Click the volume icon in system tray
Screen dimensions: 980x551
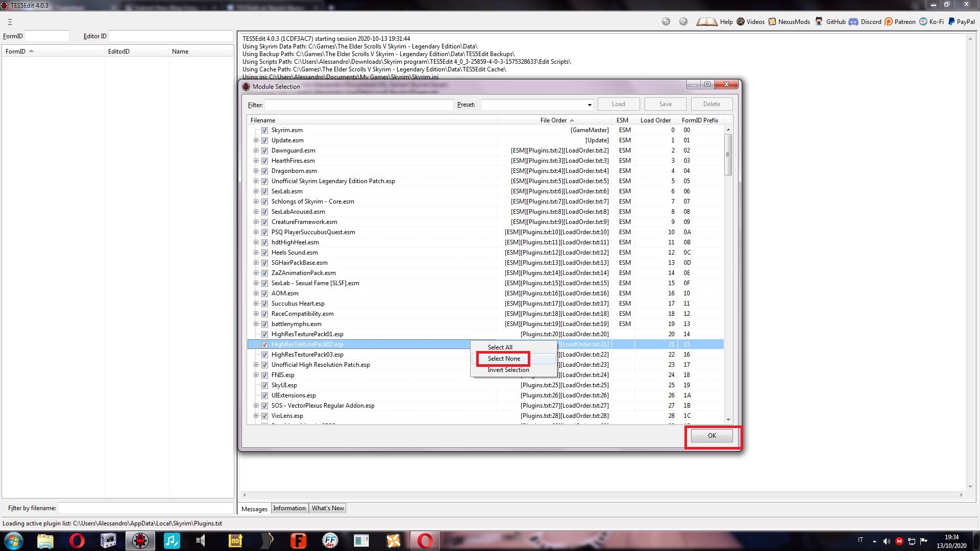coord(887,541)
